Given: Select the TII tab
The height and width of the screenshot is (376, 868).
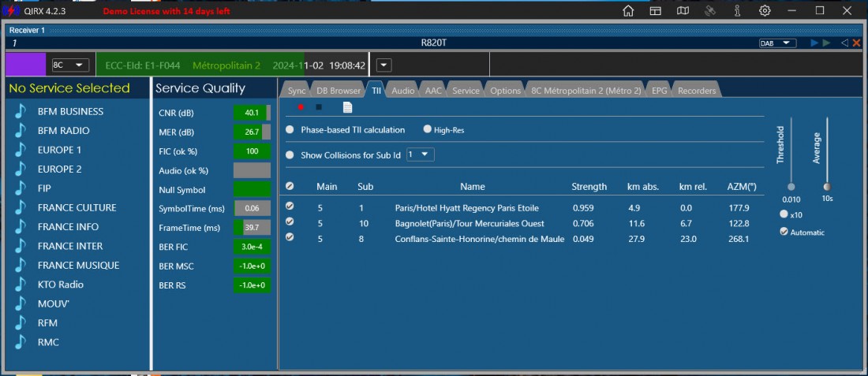Looking at the screenshot, I should pyautogui.click(x=376, y=91).
